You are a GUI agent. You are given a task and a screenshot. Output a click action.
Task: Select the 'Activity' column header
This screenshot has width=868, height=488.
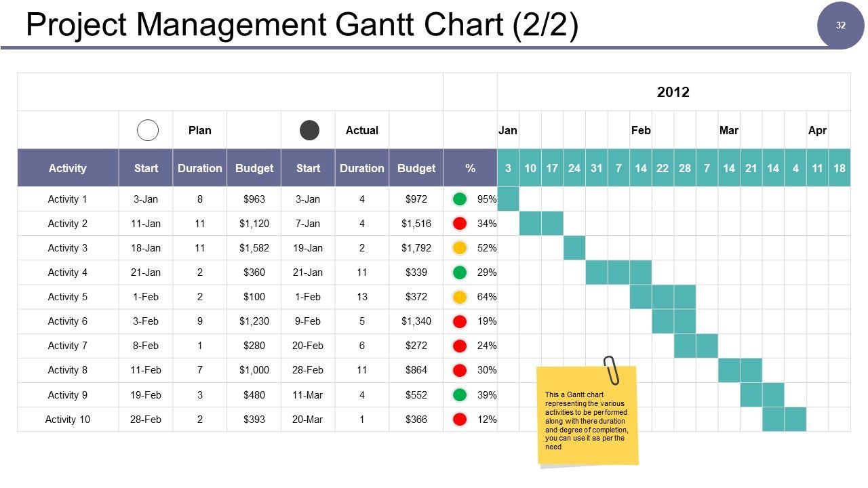coord(68,168)
